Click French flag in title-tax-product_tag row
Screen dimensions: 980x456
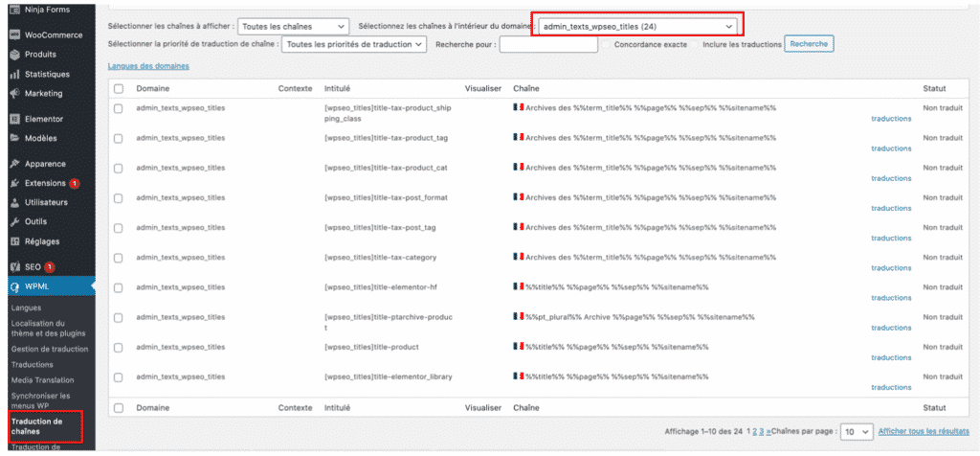(518, 138)
